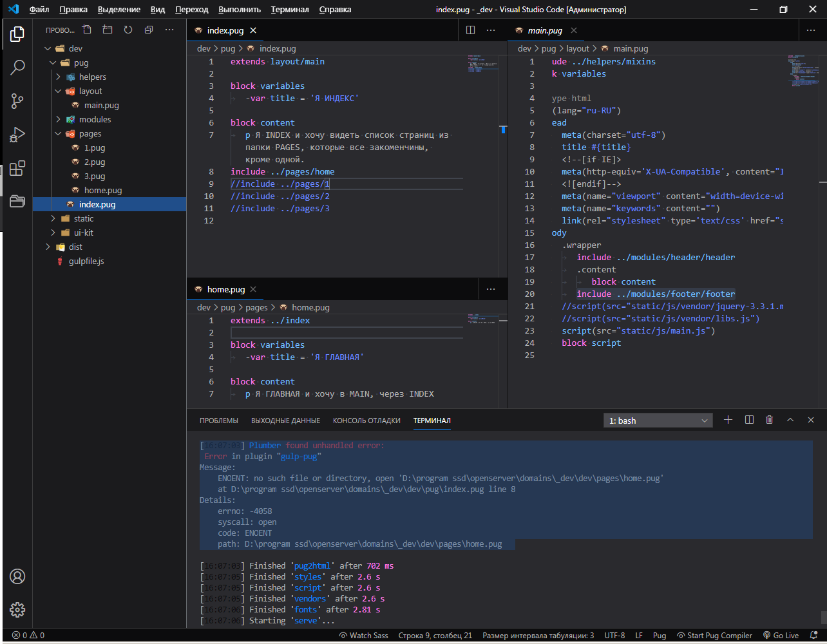
Task: Open the Выделение menu
Action: [x=119, y=10]
